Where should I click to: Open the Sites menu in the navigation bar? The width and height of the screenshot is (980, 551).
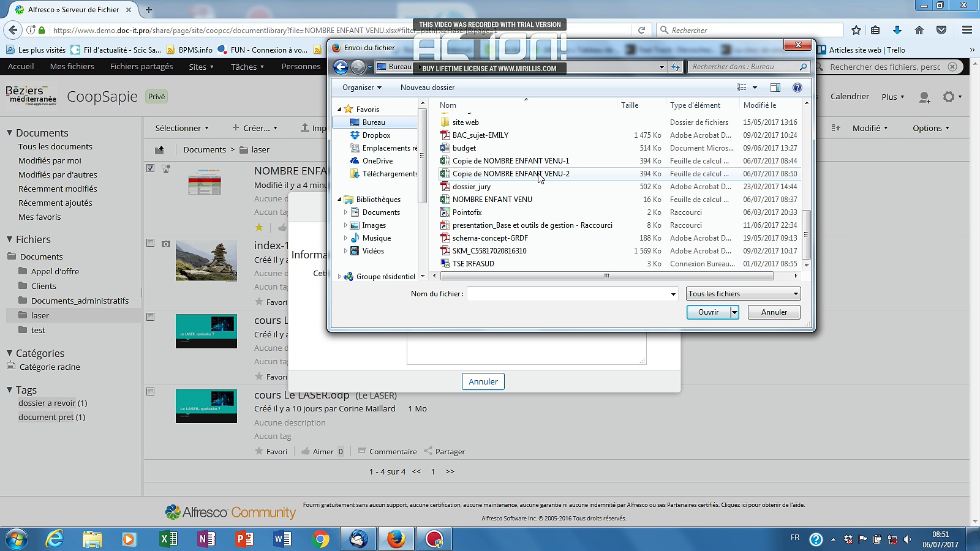pos(200,66)
